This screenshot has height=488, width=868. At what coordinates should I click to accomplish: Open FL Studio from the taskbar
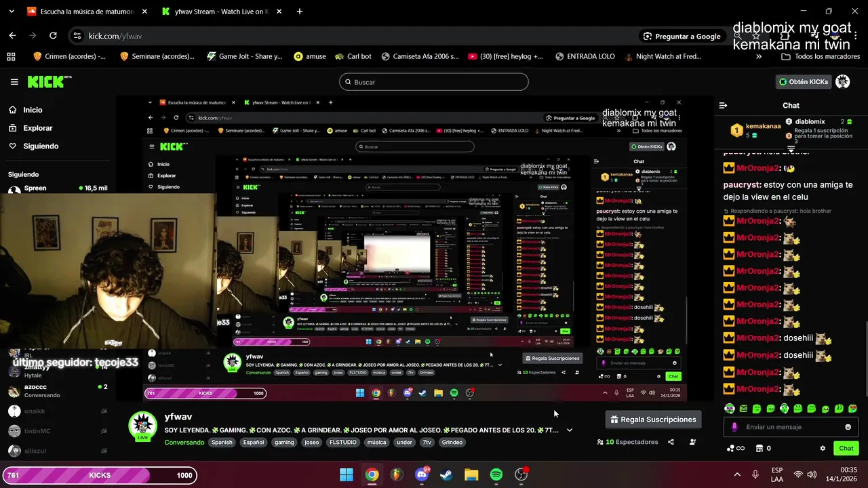click(397, 475)
